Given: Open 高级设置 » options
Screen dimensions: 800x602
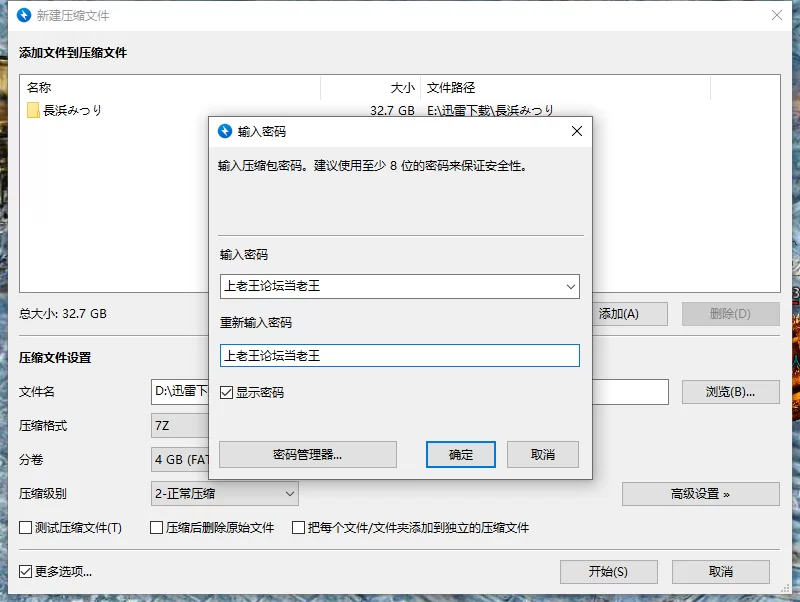Looking at the screenshot, I should (x=701, y=494).
